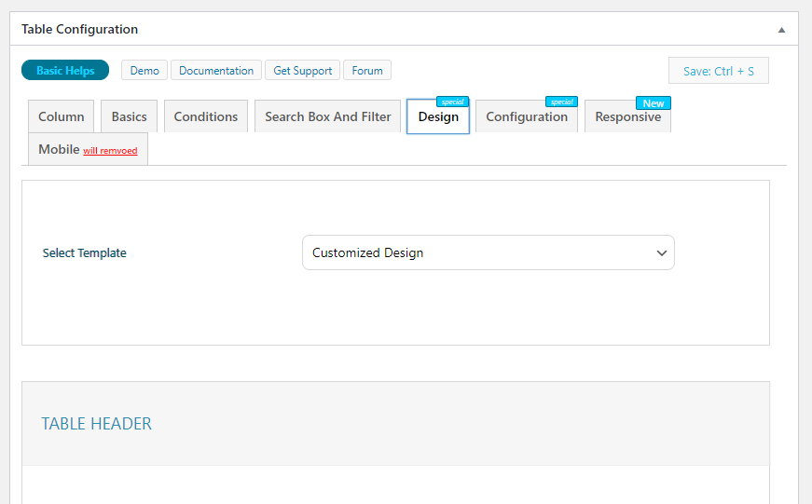Viewport: 812px width, 504px height.
Task: Open the Demo link
Action: click(145, 71)
